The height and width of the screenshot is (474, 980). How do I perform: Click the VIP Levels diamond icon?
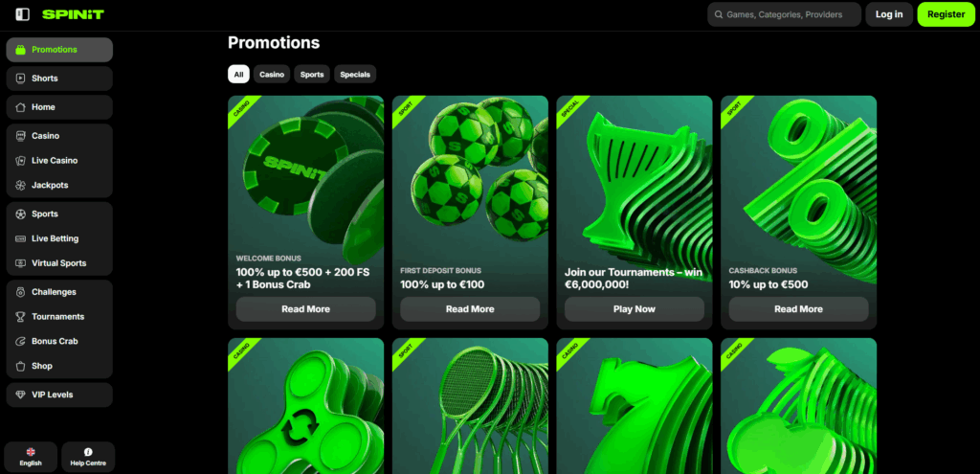pos(21,395)
